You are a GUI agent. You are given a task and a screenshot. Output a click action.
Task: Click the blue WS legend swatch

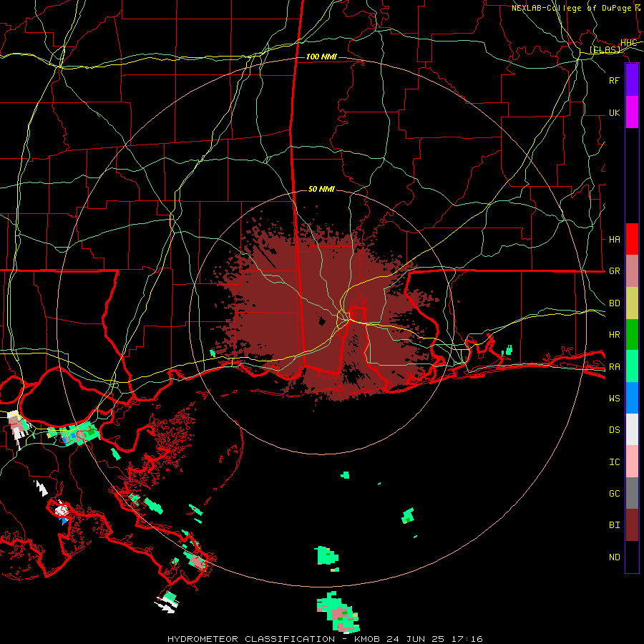(632, 398)
